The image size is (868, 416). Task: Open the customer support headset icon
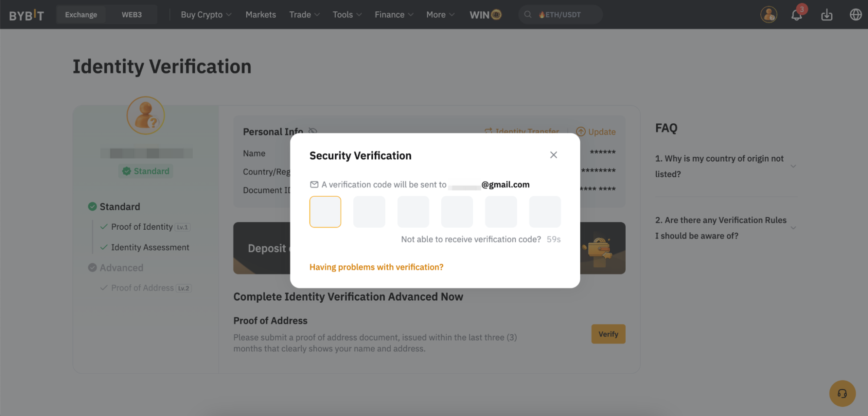(842, 393)
